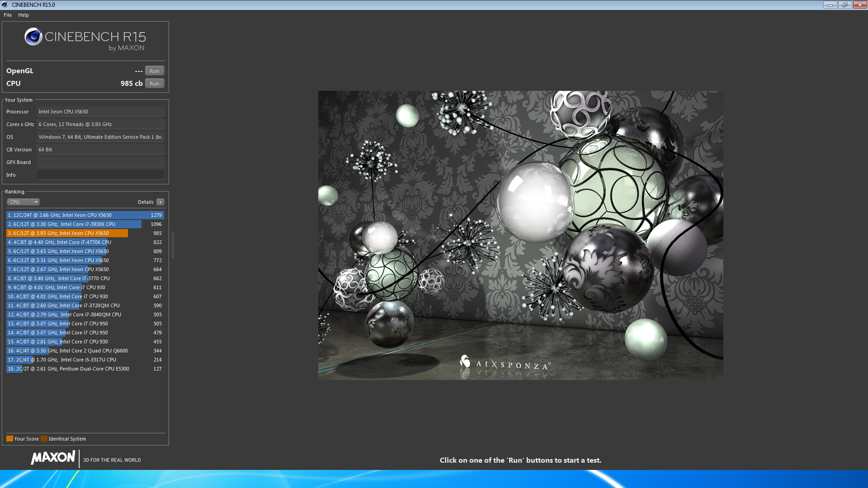
Task: Click the OpenGL label
Action: (20, 71)
